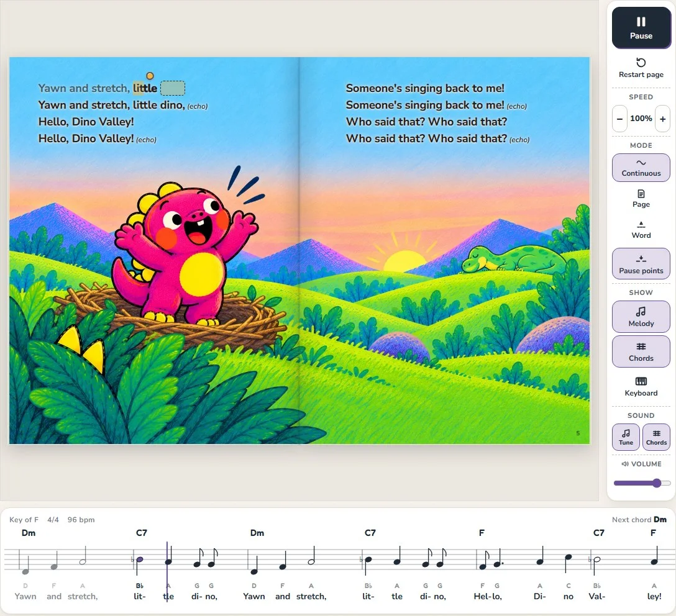
Task: Decrease speed with minus button
Action: pos(619,119)
